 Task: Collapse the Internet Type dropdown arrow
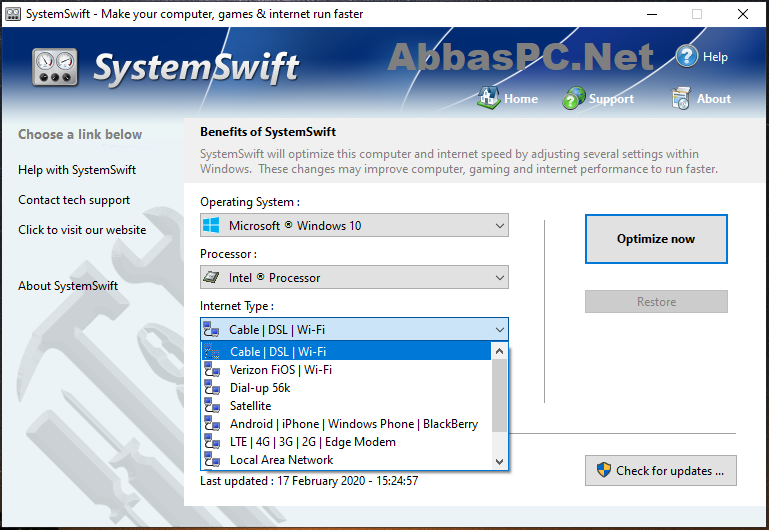click(499, 329)
